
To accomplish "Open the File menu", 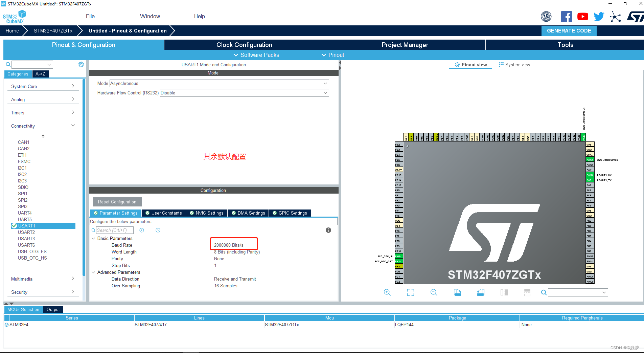I will tap(90, 16).
